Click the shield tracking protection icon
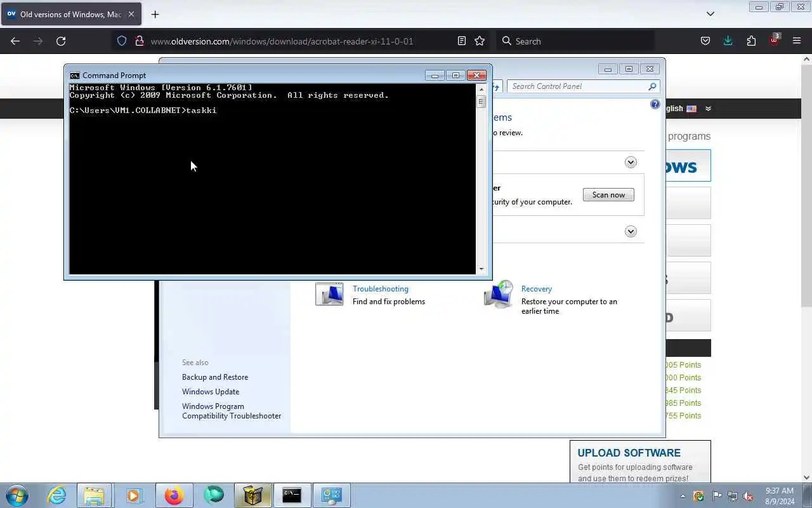The image size is (812, 508). 122,41
